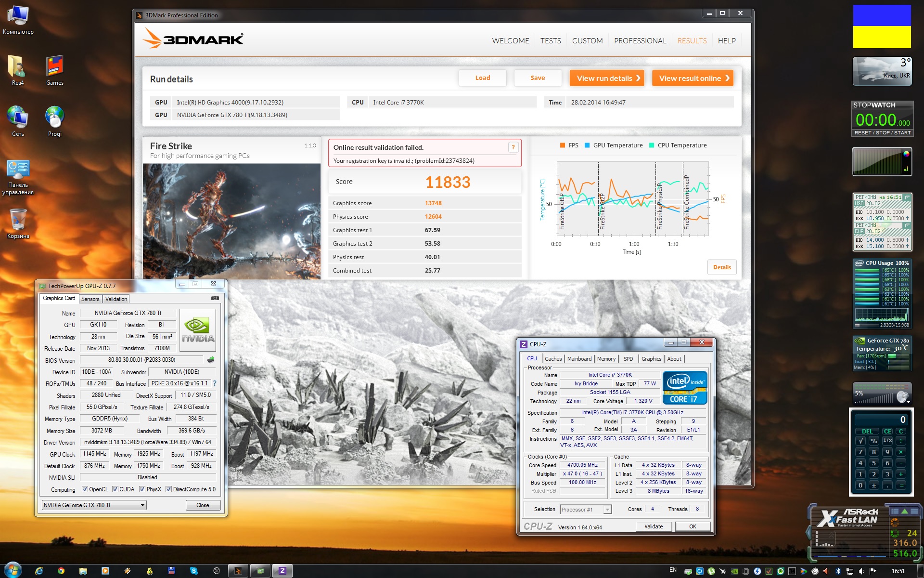
Task: Open the Processor #1 selection dropdown
Action: click(585, 510)
